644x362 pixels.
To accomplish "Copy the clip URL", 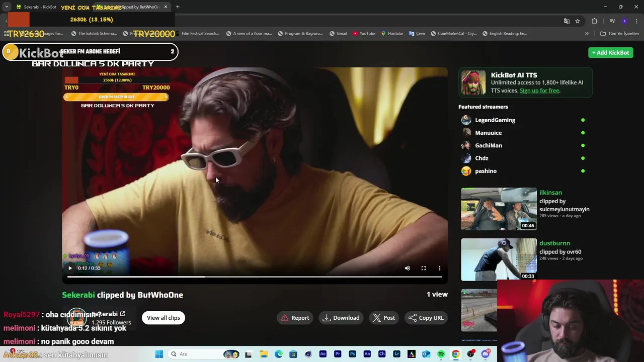I will 426,318.
